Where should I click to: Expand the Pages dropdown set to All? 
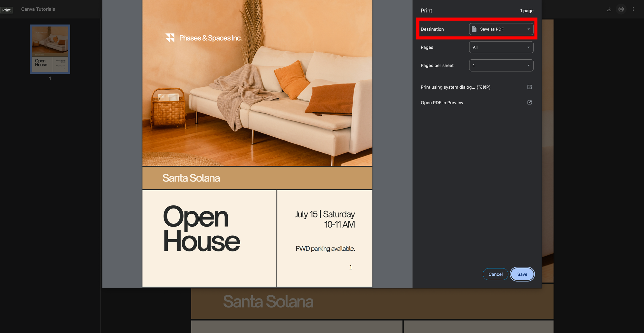(501, 47)
